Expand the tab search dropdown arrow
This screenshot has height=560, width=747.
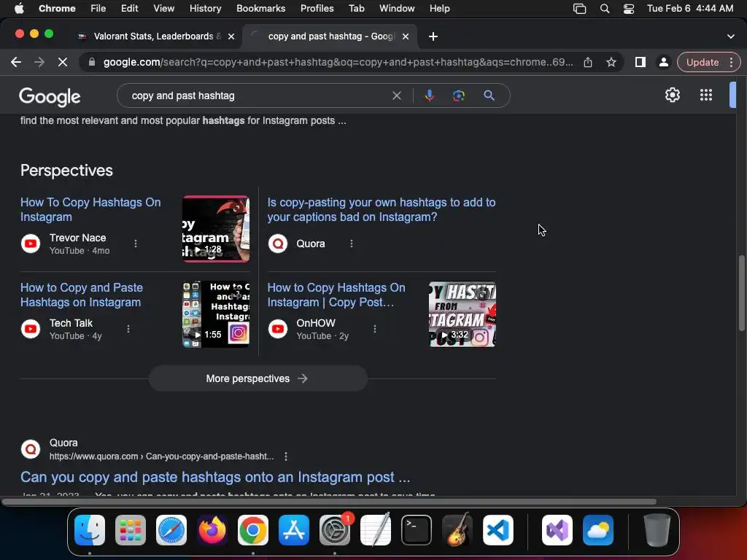point(731,36)
